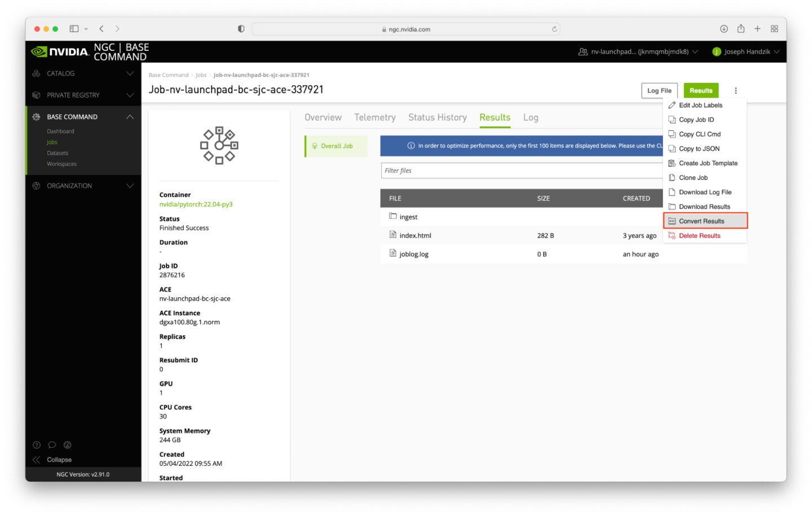Click the Safari sidebar toggle icon

point(74,29)
